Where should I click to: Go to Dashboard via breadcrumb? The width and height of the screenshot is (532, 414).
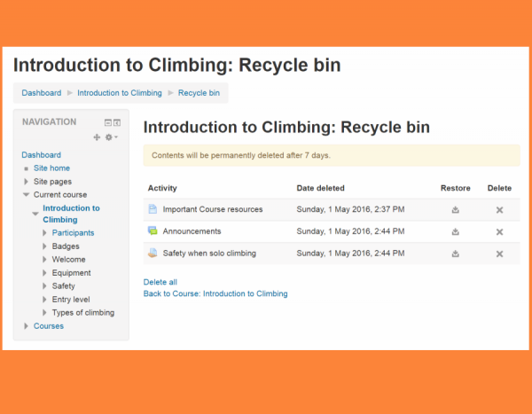(42, 93)
